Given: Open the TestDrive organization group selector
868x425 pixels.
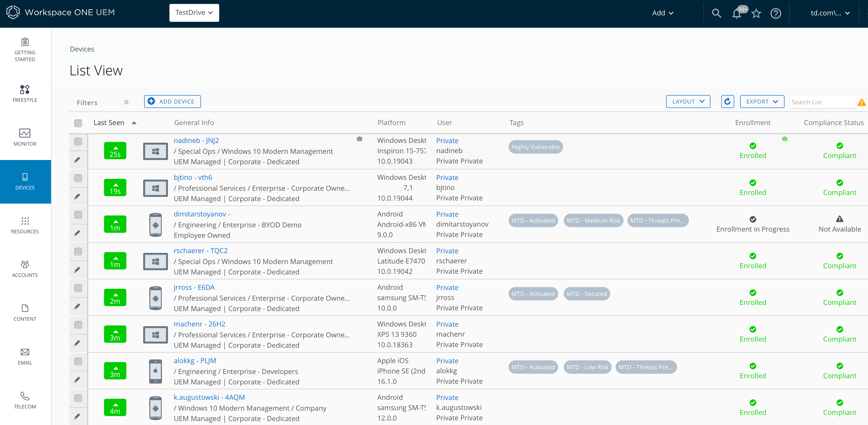Looking at the screenshot, I should [194, 12].
